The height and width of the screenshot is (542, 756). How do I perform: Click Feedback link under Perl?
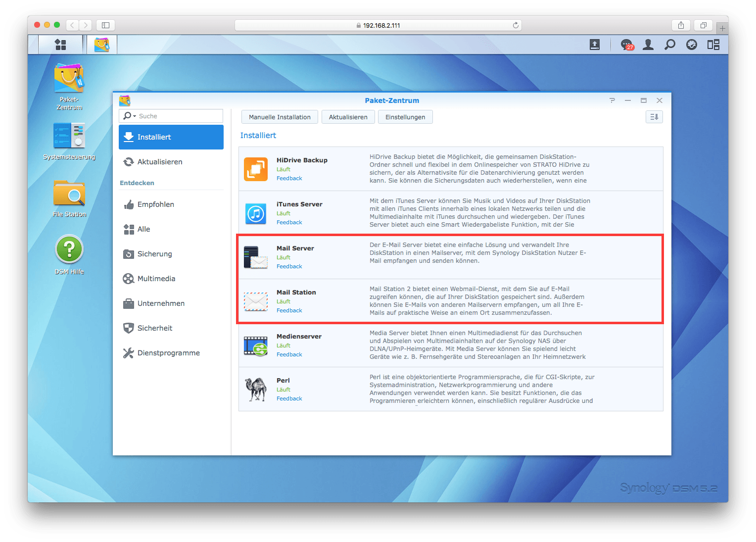(289, 398)
